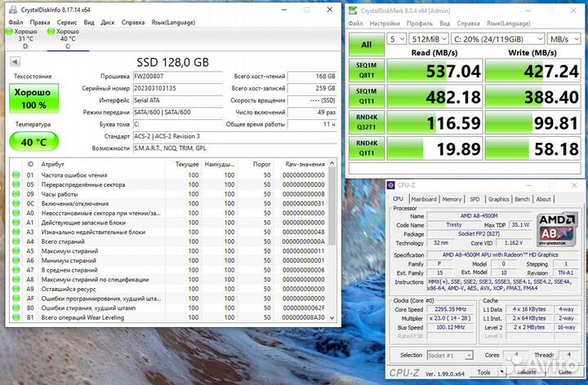Viewport: 588px width, 385px height.
Task: Click the Атрибут column header
Action: 102,164
